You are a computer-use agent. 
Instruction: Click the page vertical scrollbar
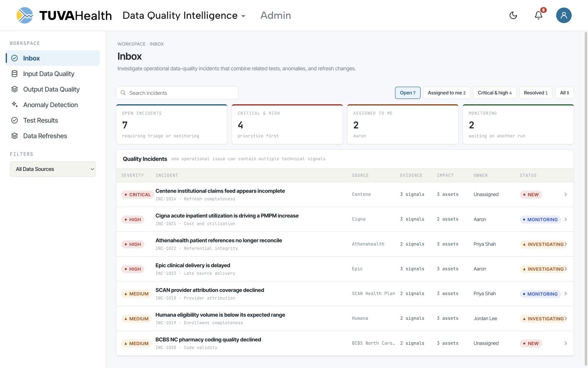pos(586,198)
